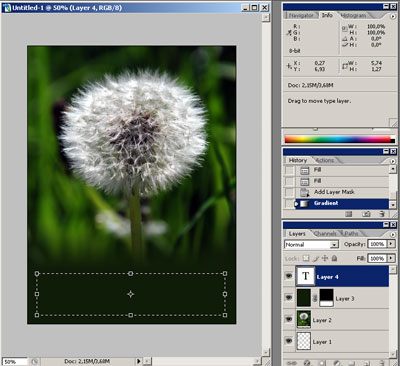The width and height of the screenshot is (400, 366).
Task: Open the Opacity slider arrow
Action: [391, 244]
